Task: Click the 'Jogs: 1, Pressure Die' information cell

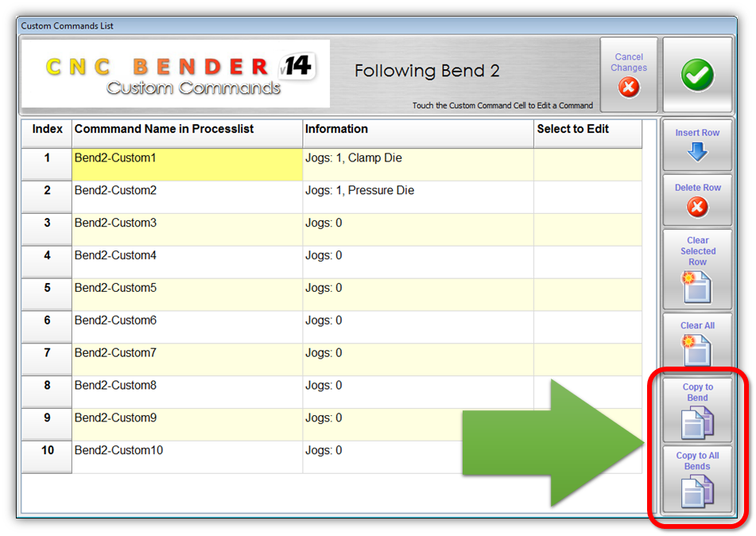Action: point(417,197)
